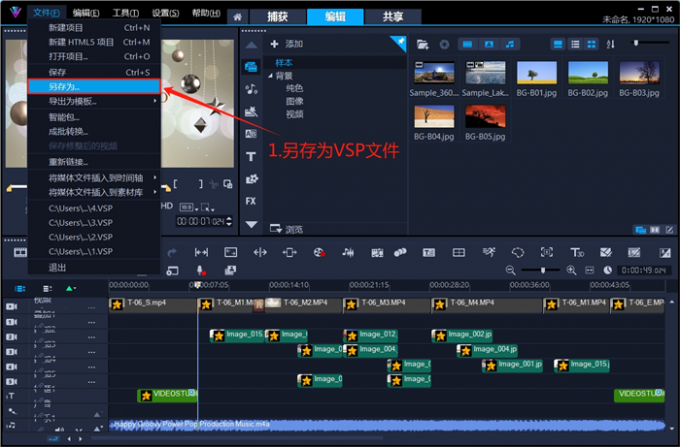Select the Media library icon

tap(251, 66)
